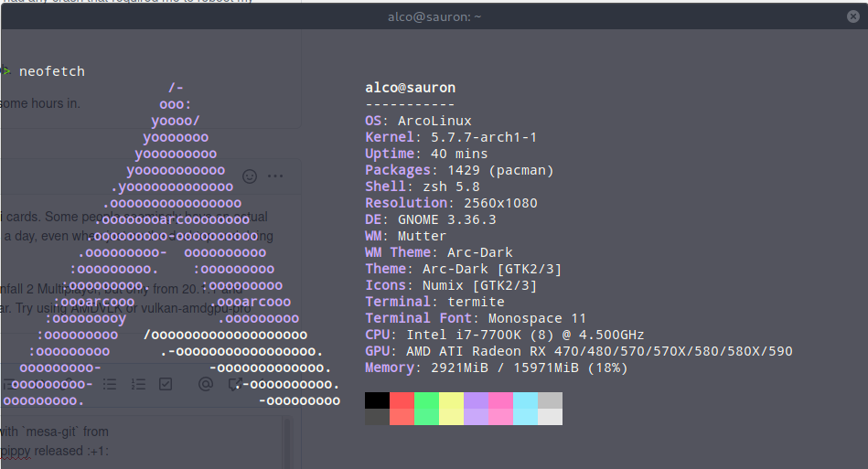Click the 'Memory: 2921MiB / 15971MiB' line

pyautogui.click(x=496, y=368)
